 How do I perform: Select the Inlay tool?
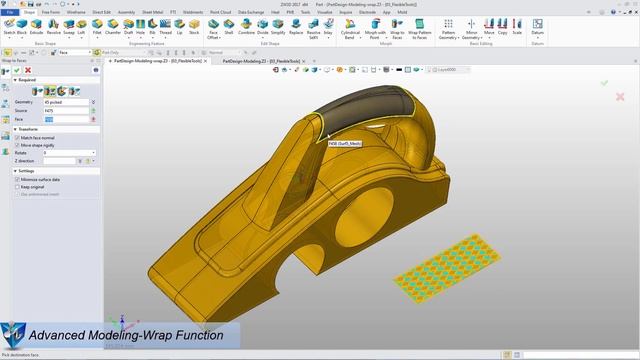tap(328, 27)
